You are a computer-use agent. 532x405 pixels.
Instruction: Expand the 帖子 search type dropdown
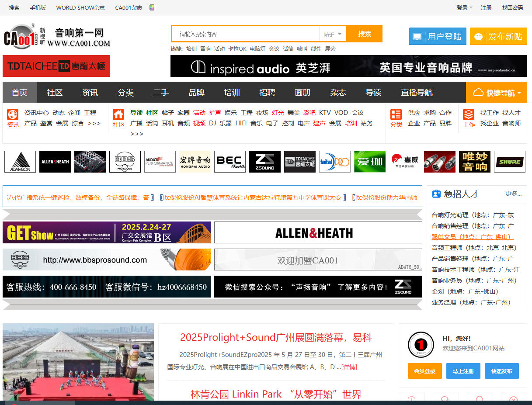tap(333, 34)
